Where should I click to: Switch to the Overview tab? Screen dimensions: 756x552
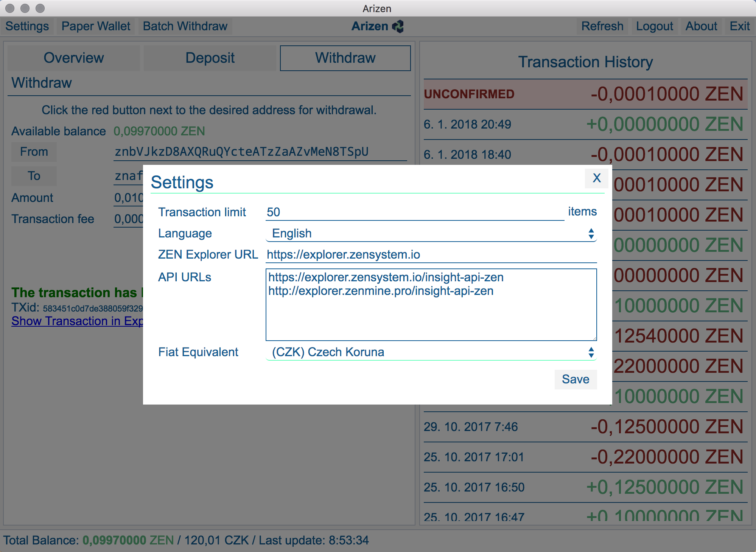pyautogui.click(x=74, y=58)
